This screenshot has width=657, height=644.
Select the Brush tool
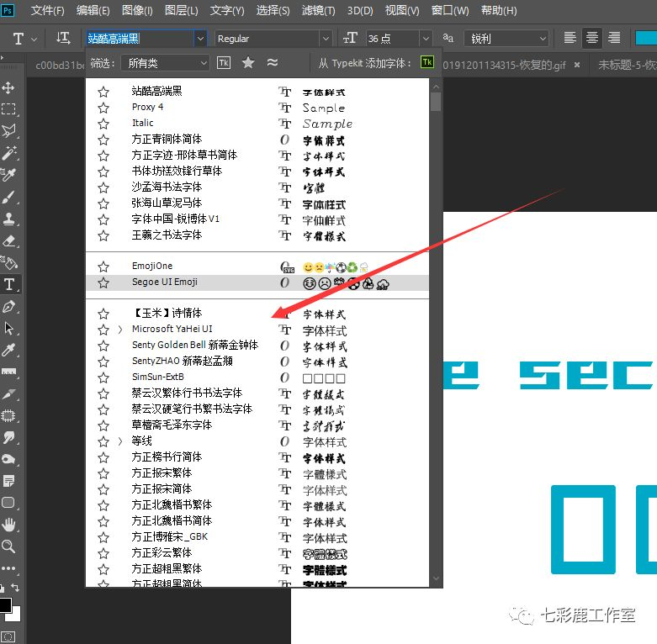pyautogui.click(x=8, y=197)
